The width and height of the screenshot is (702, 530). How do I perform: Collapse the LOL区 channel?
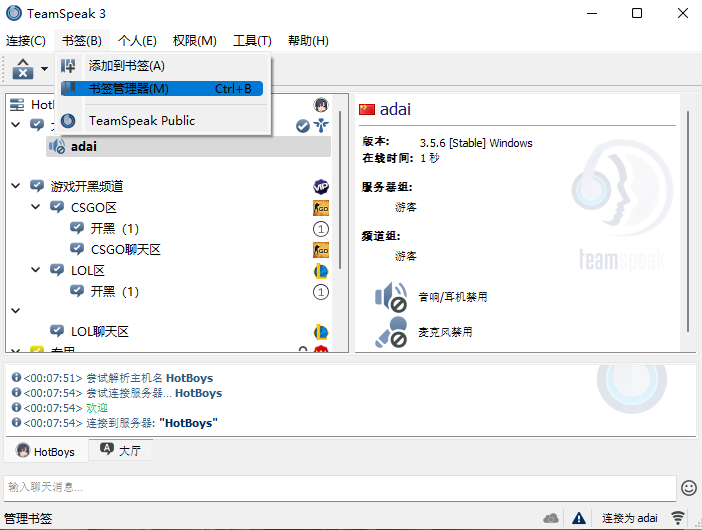[36, 270]
